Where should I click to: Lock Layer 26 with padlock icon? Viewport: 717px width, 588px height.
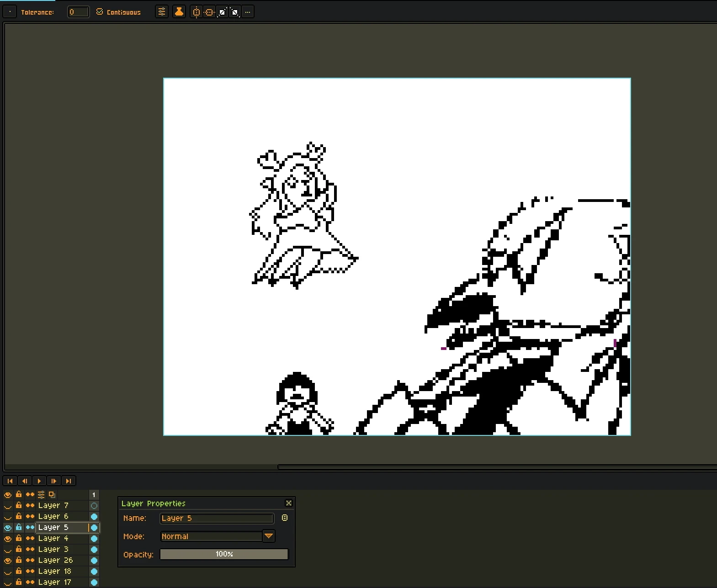point(19,560)
